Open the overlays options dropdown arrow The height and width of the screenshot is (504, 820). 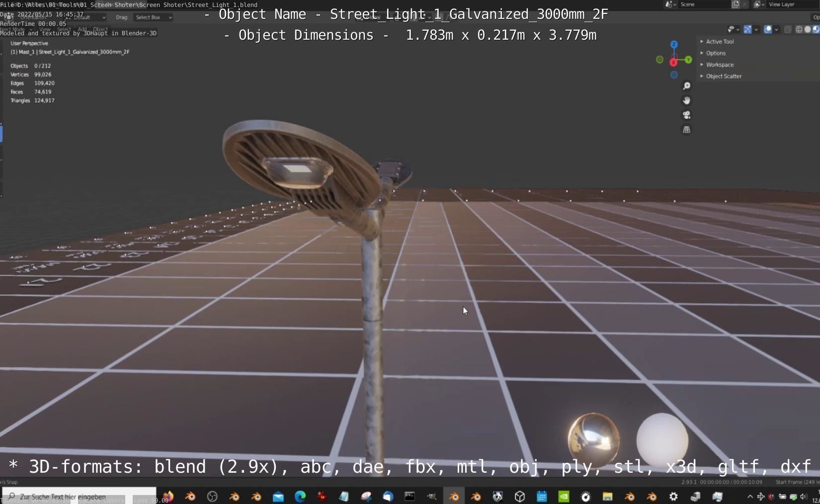(776, 30)
